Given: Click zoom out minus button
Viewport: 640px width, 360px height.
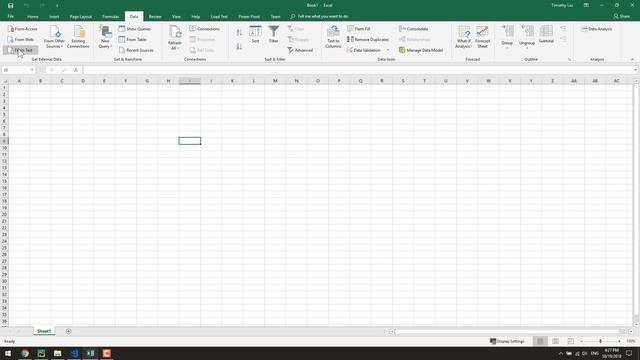Looking at the screenshot, I should (581, 341).
